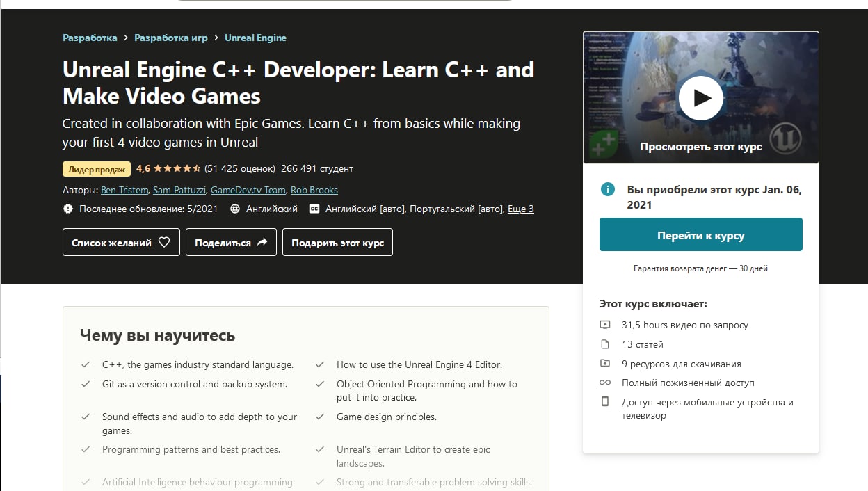Click the last update badge icon

pyautogui.click(x=68, y=209)
